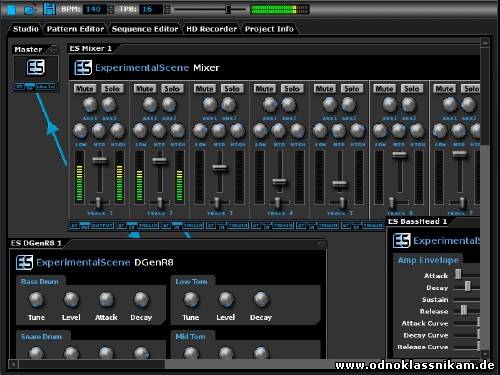500x375 pixels.
Task: Click the TPB value field showing 16
Action: click(x=151, y=9)
